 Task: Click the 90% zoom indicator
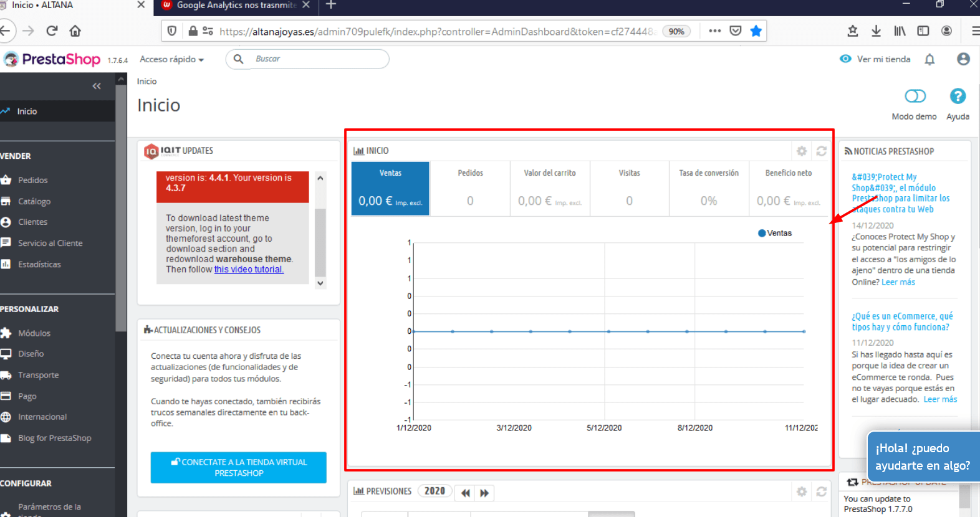[676, 31]
